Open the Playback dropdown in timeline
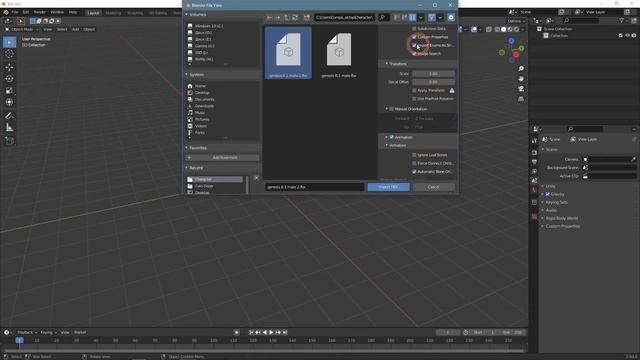Image resolution: width=640 pixels, height=360 pixels. (x=27, y=333)
